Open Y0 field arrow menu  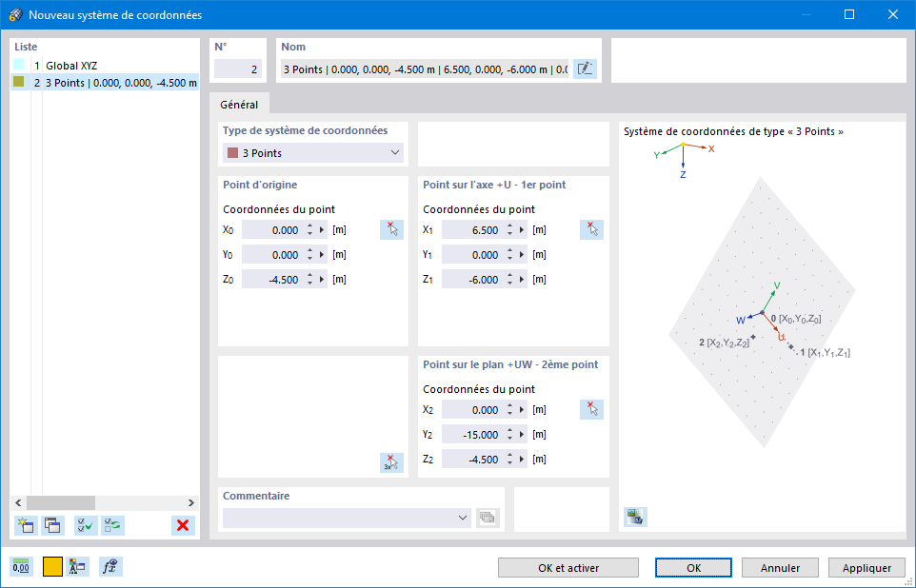pyautogui.click(x=322, y=255)
